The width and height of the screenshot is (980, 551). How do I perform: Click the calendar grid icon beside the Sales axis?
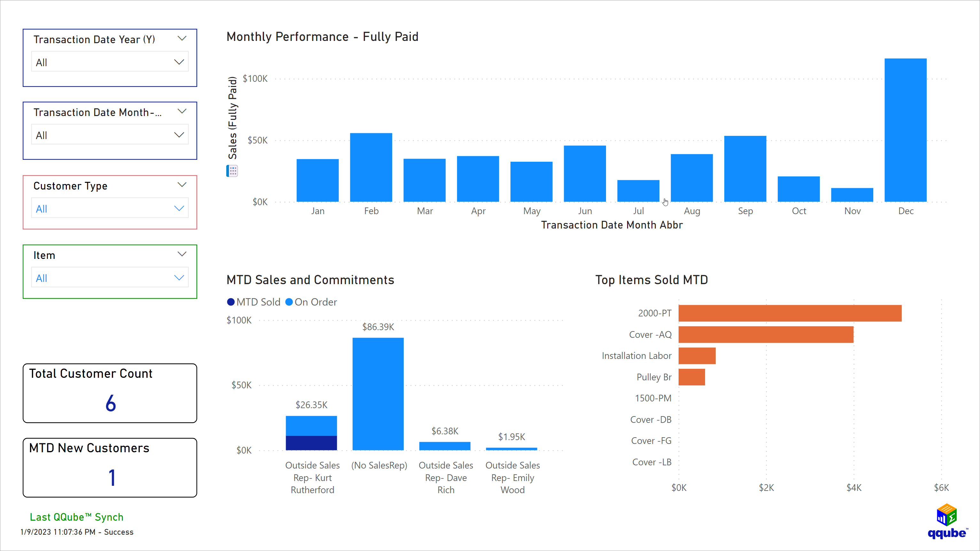pos(232,171)
